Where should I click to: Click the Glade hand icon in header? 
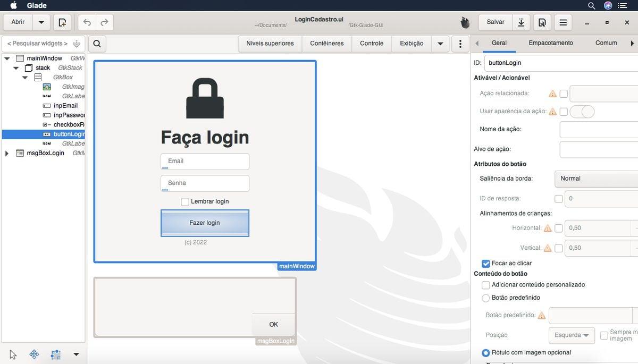click(x=465, y=22)
